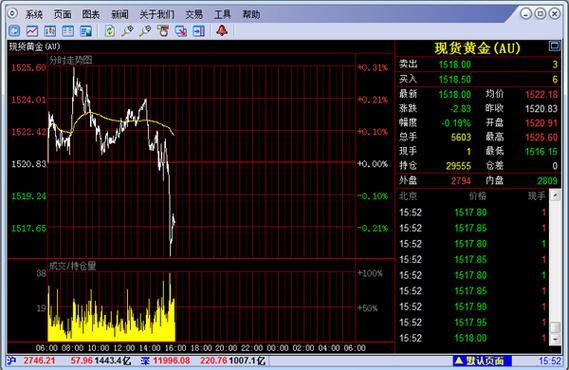Click the 默认页面 status bar button
The height and width of the screenshot is (370, 569).
(x=482, y=361)
